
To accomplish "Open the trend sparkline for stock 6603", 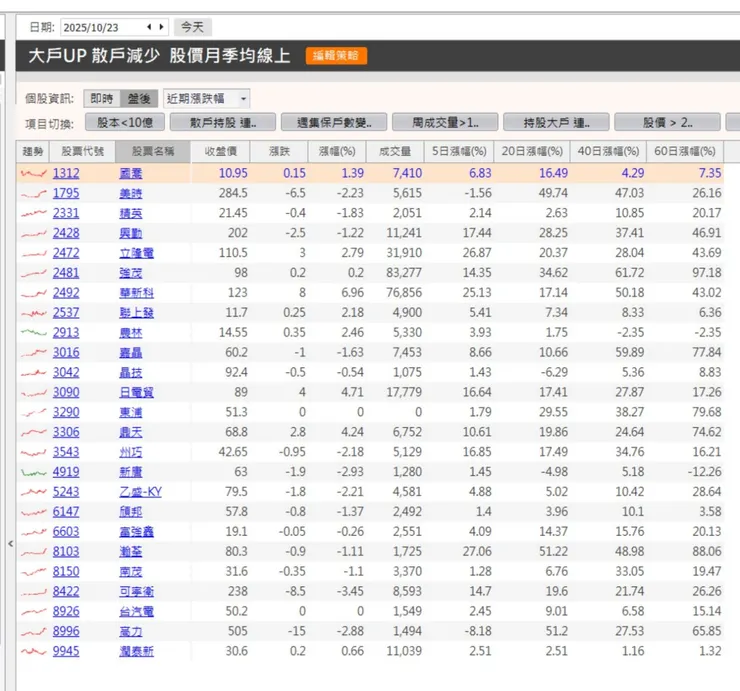I will coord(34,532).
